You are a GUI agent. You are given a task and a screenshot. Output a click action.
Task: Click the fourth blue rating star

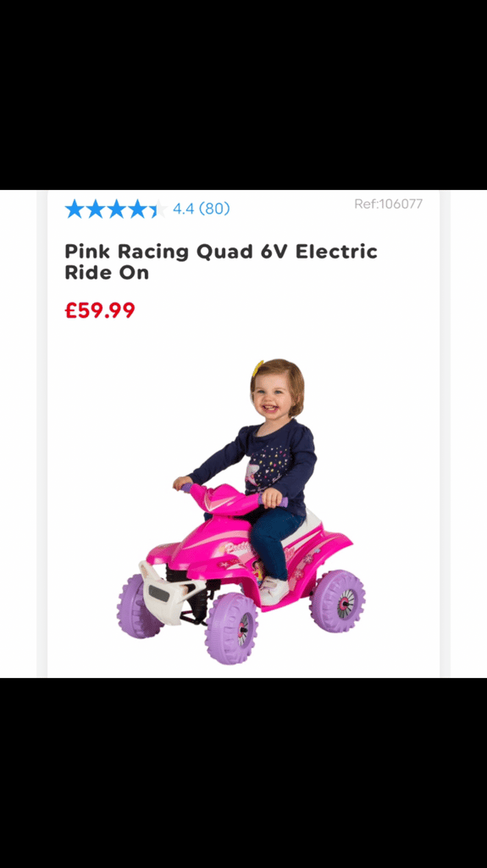coord(137,209)
